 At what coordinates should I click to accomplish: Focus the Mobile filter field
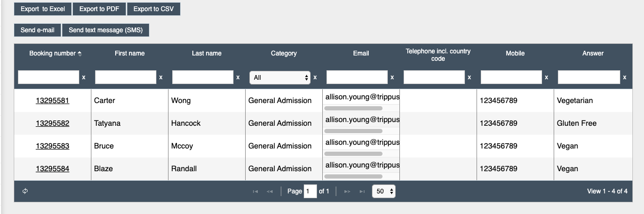click(x=511, y=77)
